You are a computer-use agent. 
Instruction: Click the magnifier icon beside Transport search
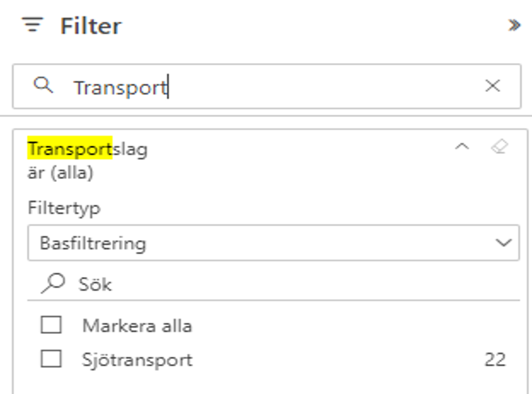[44, 85]
